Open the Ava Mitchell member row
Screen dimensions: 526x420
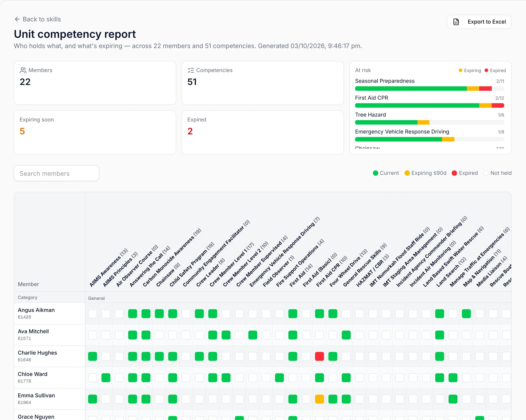(49, 335)
